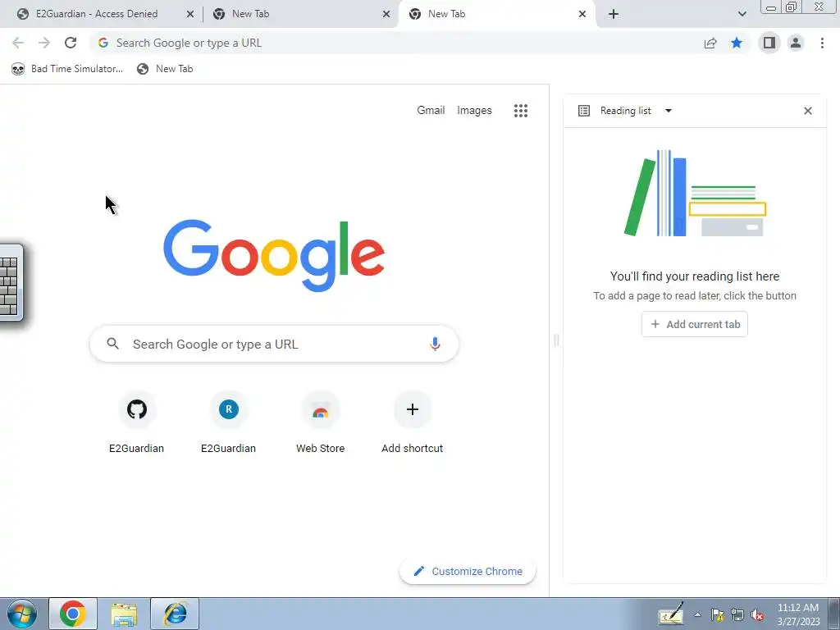Open New Tab bookmark in bookmarks bar
This screenshot has height=630, width=840.
(x=165, y=69)
